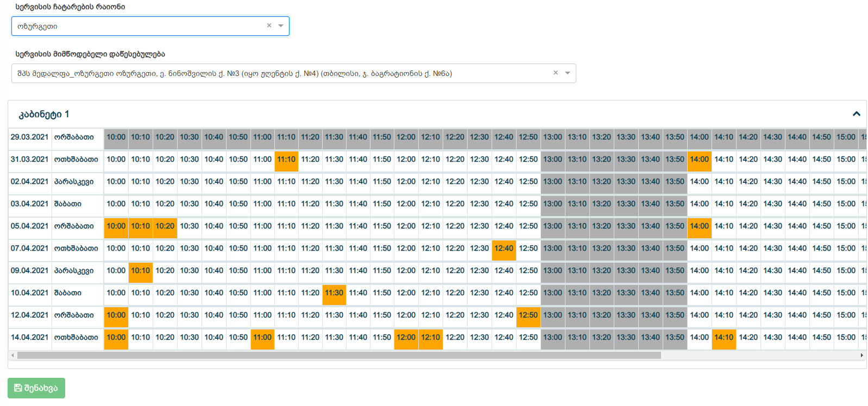868x406 pixels.
Task: Deselect orange 14:10 slot on 14.04.2021
Action: pos(724,338)
